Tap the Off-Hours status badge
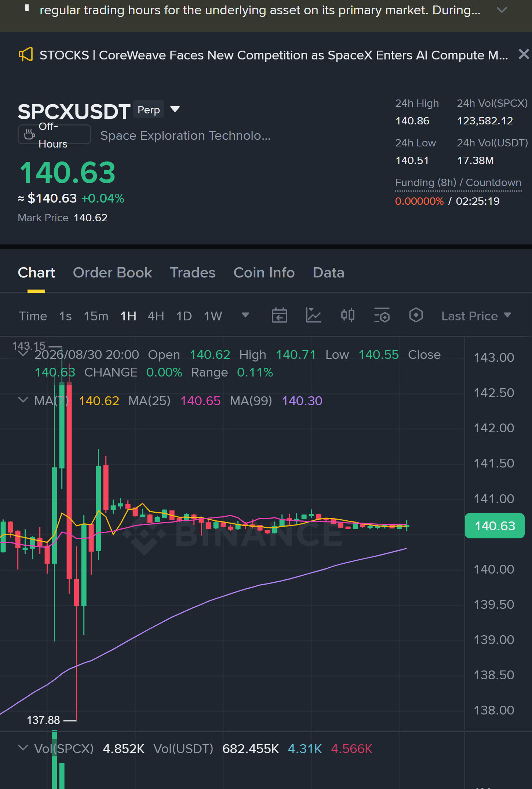Screen dimensions: 532x789 point(54,135)
